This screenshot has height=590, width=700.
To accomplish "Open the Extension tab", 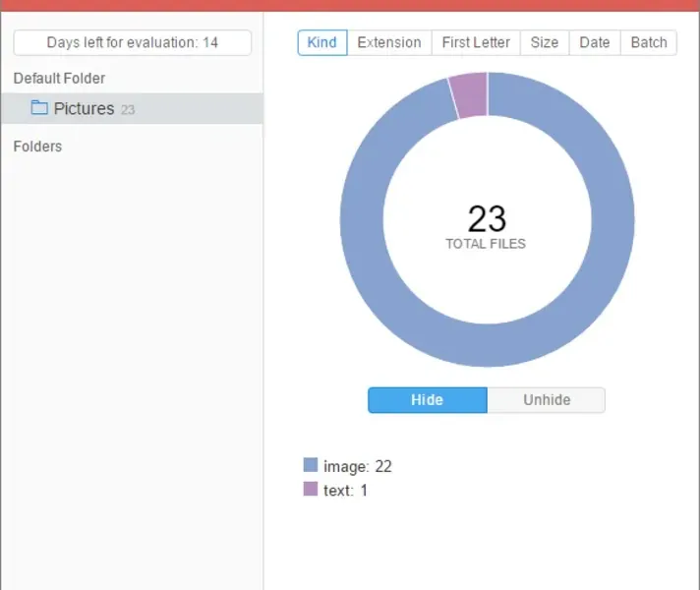I will pyautogui.click(x=389, y=42).
